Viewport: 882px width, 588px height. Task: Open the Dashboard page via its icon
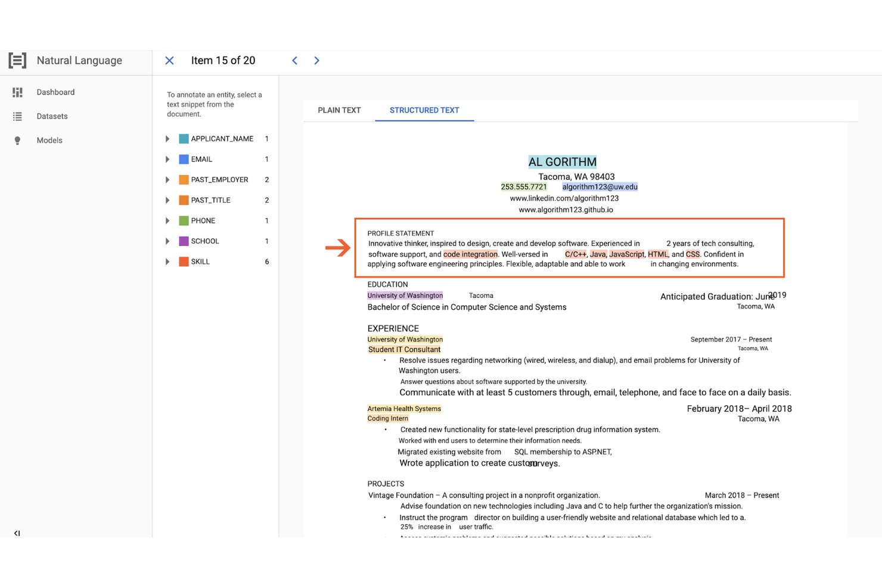(x=17, y=92)
